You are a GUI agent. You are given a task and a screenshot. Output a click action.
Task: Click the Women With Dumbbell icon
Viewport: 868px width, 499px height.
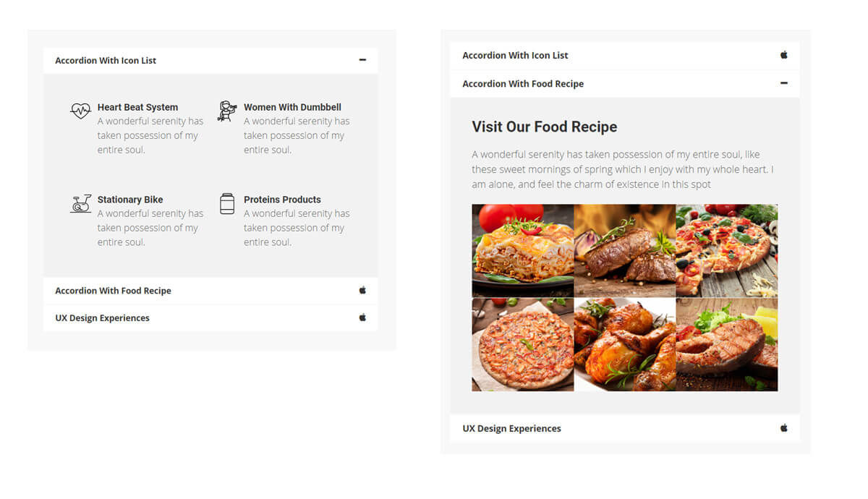coord(227,111)
